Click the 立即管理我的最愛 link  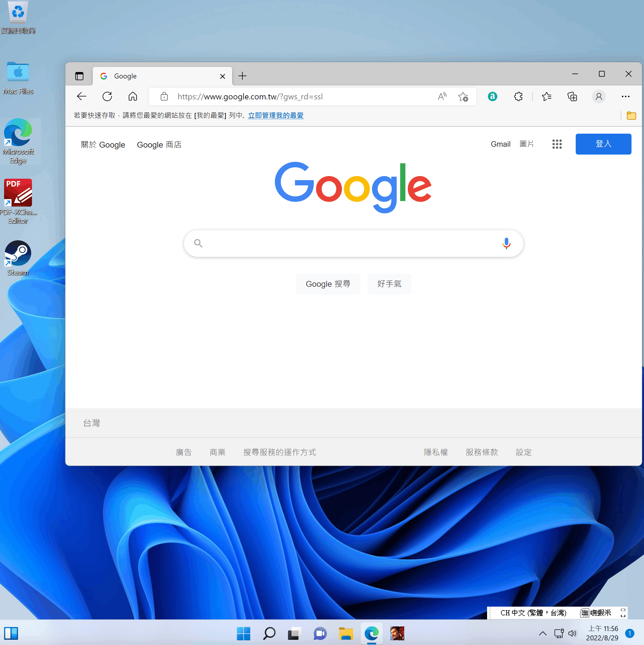pyautogui.click(x=276, y=116)
